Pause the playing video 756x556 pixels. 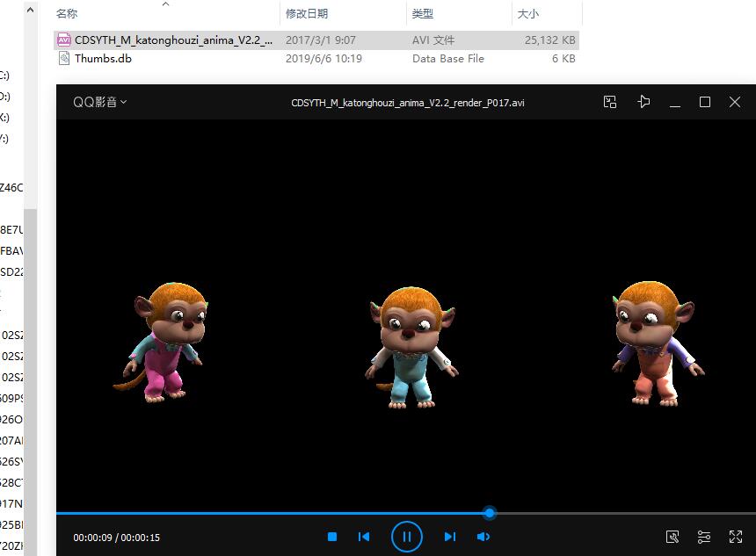click(406, 537)
